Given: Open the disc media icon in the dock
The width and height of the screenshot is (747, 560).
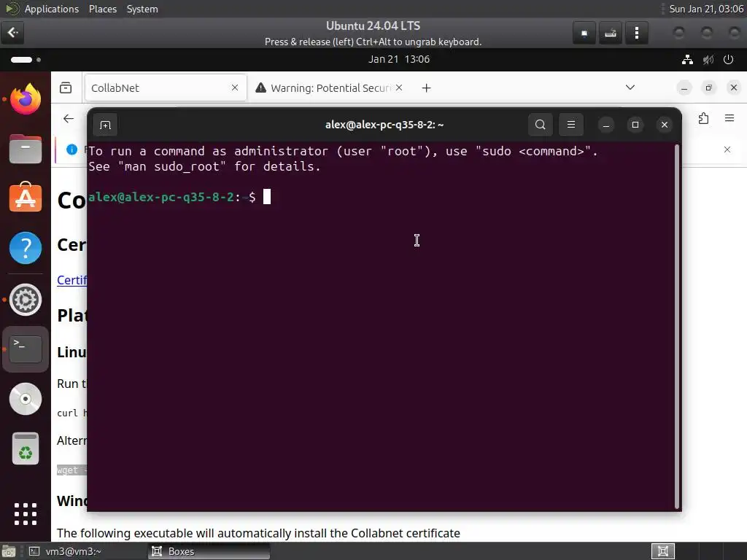Looking at the screenshot, I should coord(26,399).
